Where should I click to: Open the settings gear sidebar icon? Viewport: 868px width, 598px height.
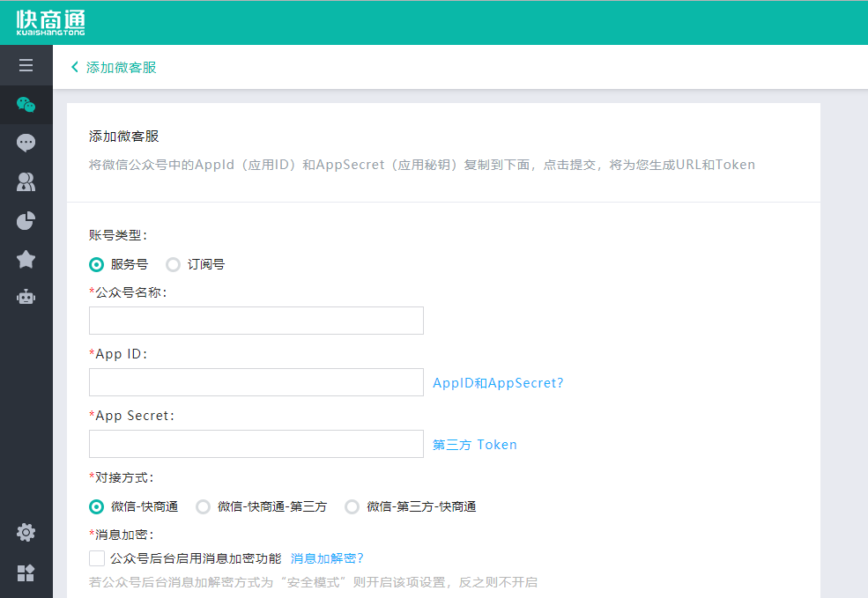click(26, 532)
